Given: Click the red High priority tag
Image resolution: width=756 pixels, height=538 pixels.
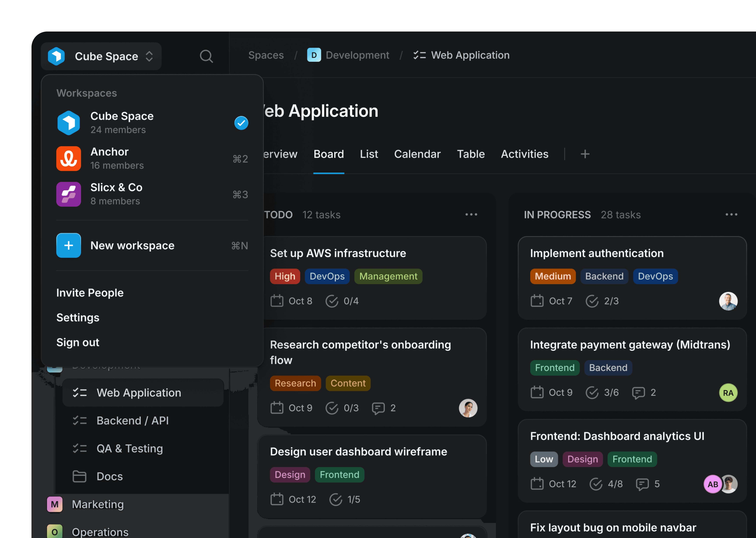Looking at the screenshot, I should 285,276.
